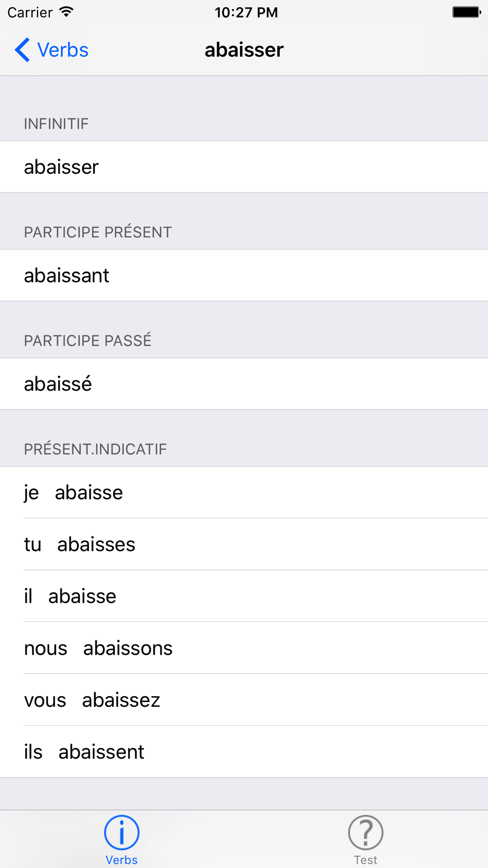Select the 'ils abaissent' row
Screen dimensions: 488x868
[244, 752]
